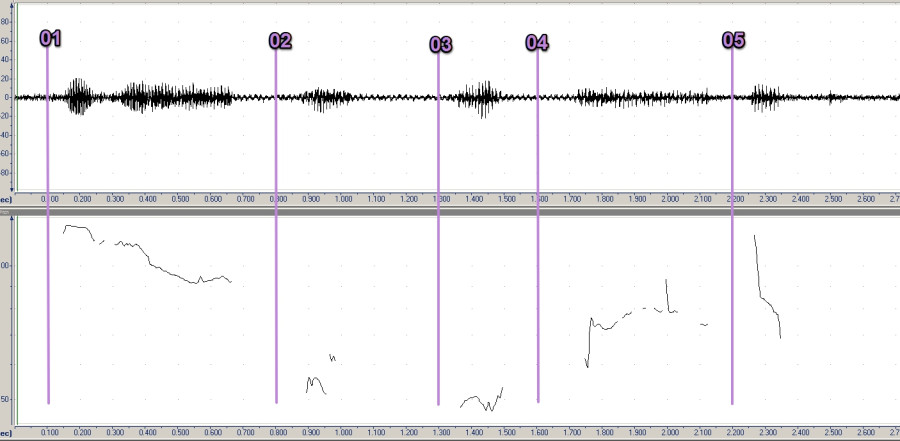Click 0.800 on the pitch pane time ruler
Image resolution: width=900 pixels, height=441 pixels.
278,432
